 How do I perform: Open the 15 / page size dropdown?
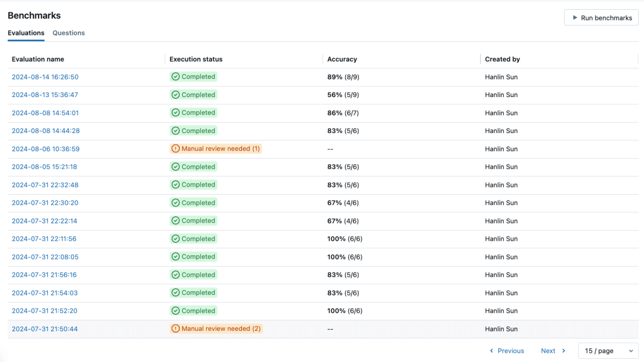tap(608, 351)
